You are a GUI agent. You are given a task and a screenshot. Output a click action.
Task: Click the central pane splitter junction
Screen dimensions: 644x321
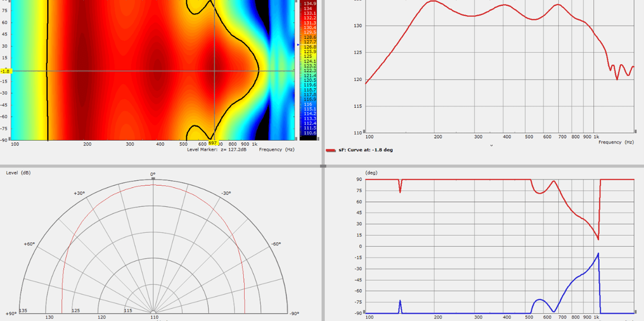pyautogui.click(x=322, y=165)
